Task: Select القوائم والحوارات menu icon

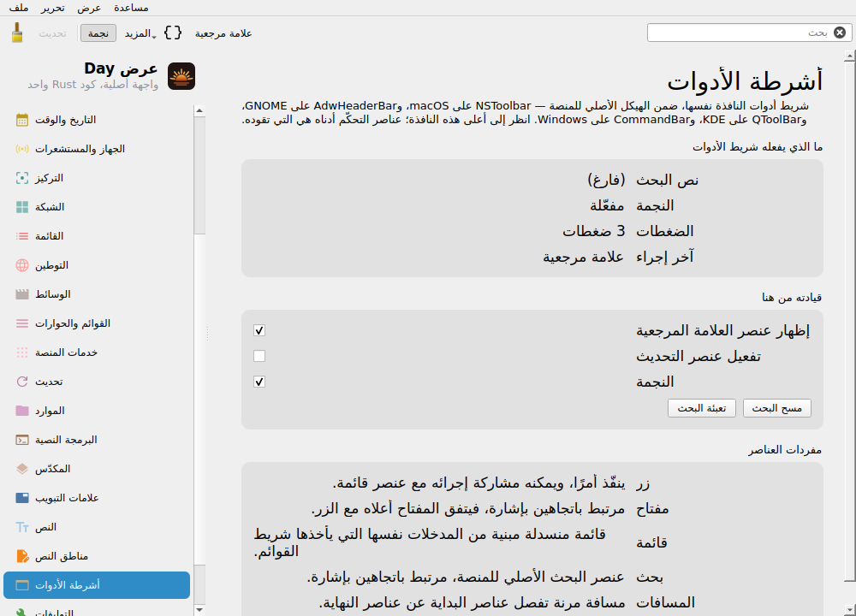Action: pyautogui.click(x=22, y=323)
